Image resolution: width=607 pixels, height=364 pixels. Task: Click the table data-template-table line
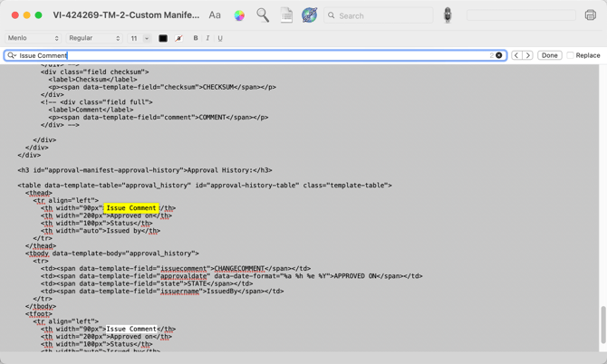pyautogui.click(x=205, y=186)
